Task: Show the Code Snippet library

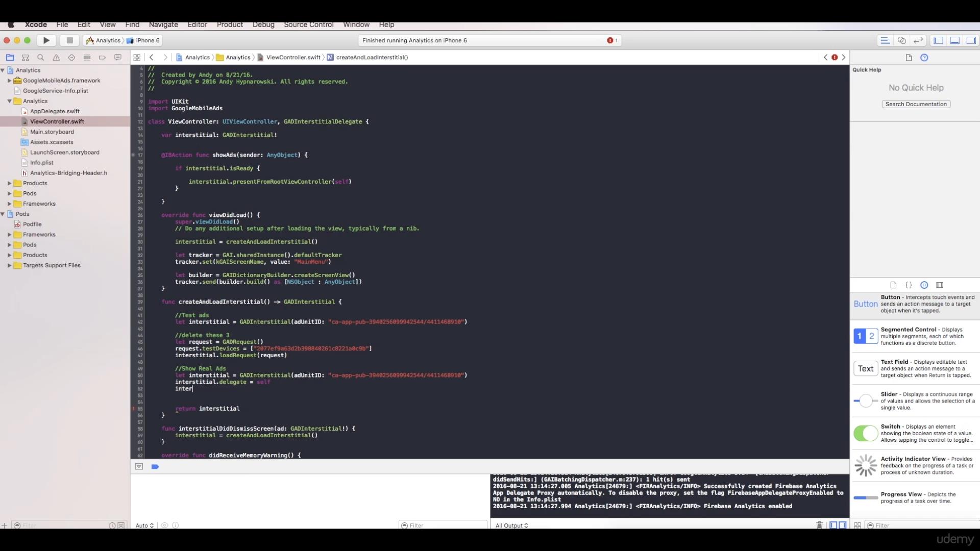Action: 909,285
